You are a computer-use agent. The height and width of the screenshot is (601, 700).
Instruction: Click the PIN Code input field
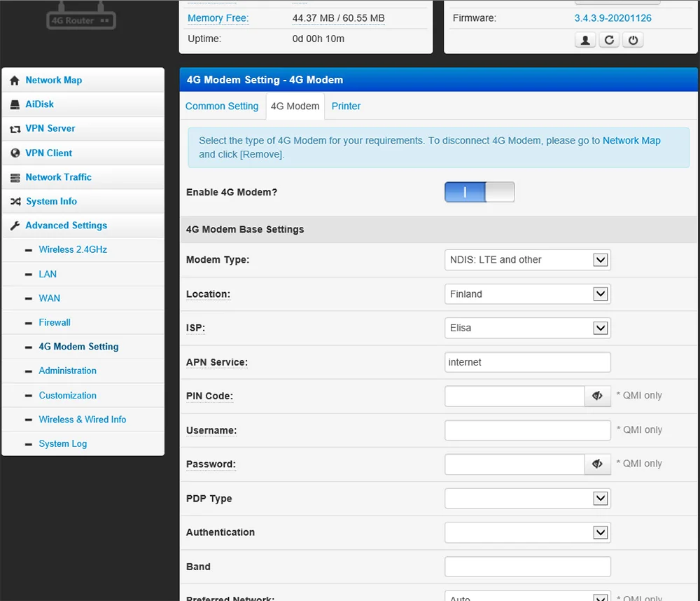pos(514,396)
